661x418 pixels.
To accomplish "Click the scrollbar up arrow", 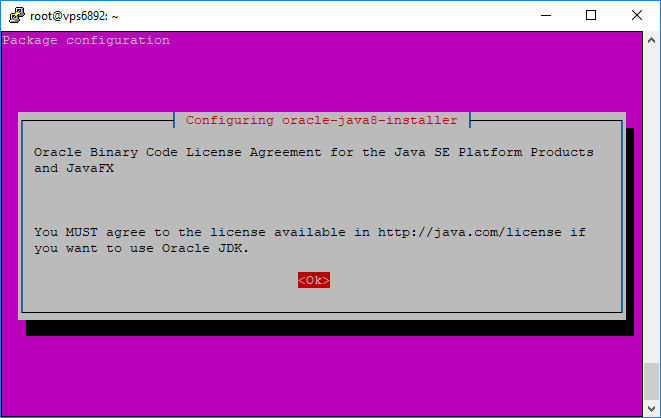I will [x=651, y=39].
